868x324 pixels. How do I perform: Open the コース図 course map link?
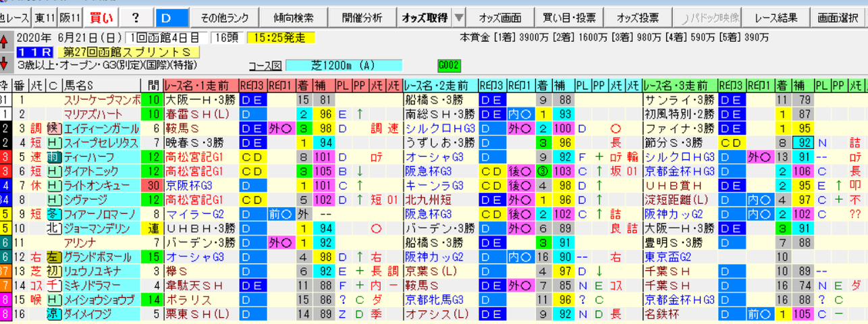tap(265, 65)
